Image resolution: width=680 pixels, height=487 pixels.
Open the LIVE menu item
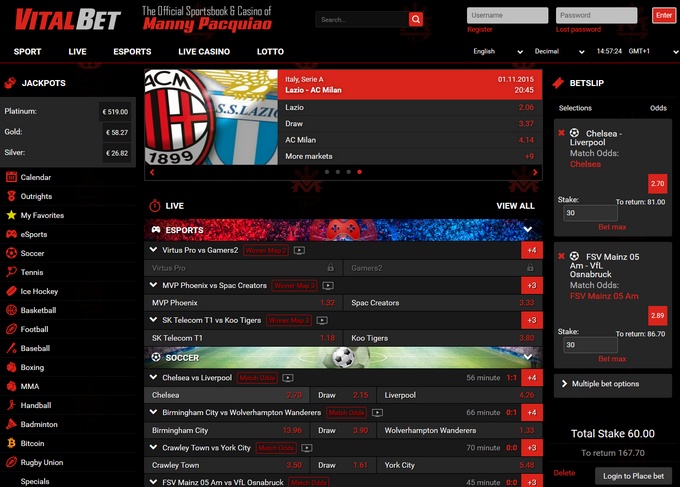77,52
